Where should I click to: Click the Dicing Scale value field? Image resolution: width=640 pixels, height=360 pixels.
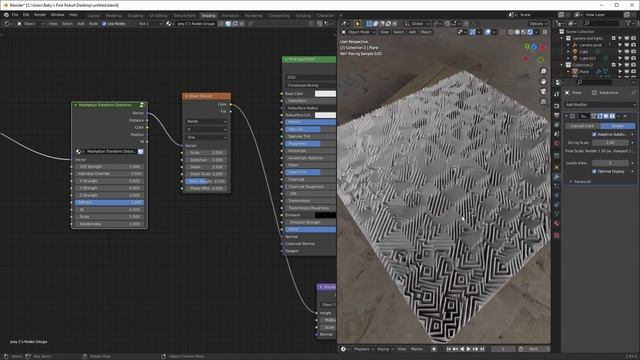[x=610, y=142]
